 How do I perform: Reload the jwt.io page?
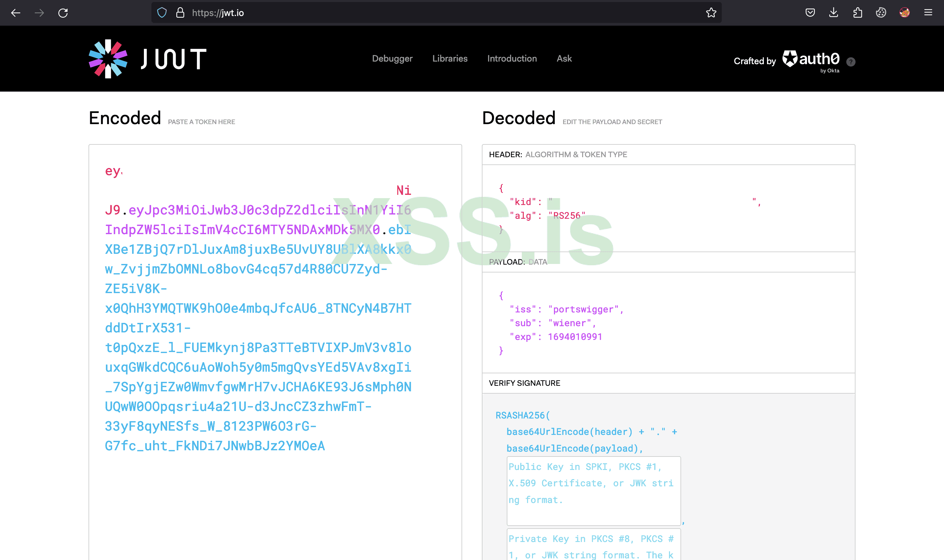[63, 13]
